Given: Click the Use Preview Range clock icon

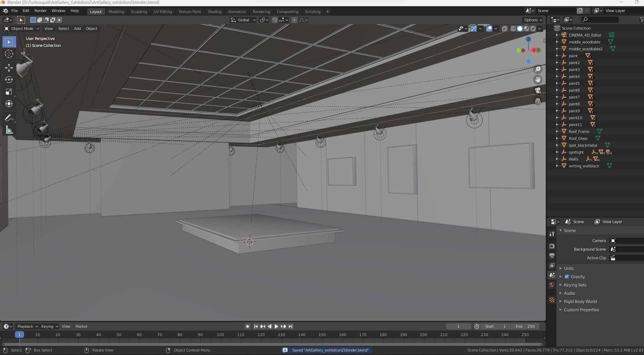Looking at the screenshot, I should click(x=477, y=326).
